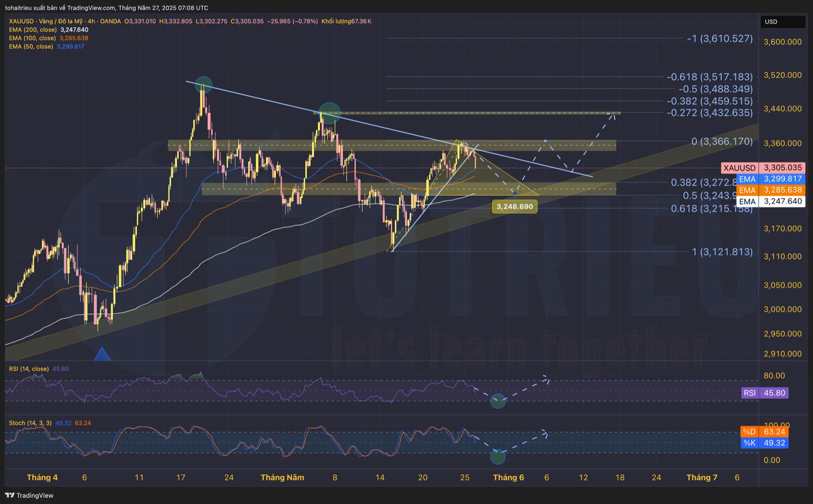Click the blue %K 49.32 badge
The height and width of the screenshot is (504, 813).
click(765, 443)
